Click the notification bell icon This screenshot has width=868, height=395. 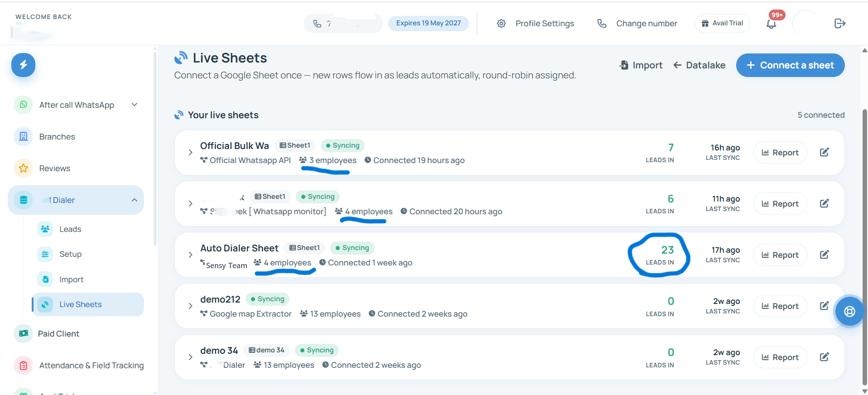[771, 24]
